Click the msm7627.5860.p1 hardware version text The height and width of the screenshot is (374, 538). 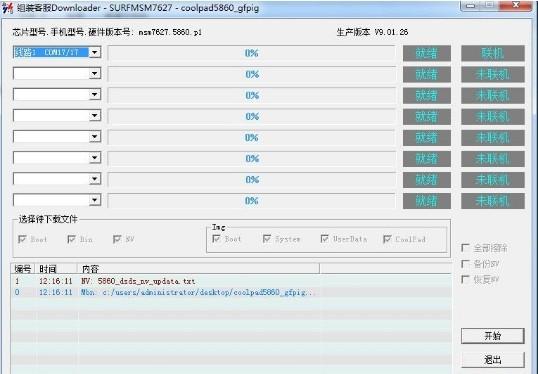tap(170, 33)
